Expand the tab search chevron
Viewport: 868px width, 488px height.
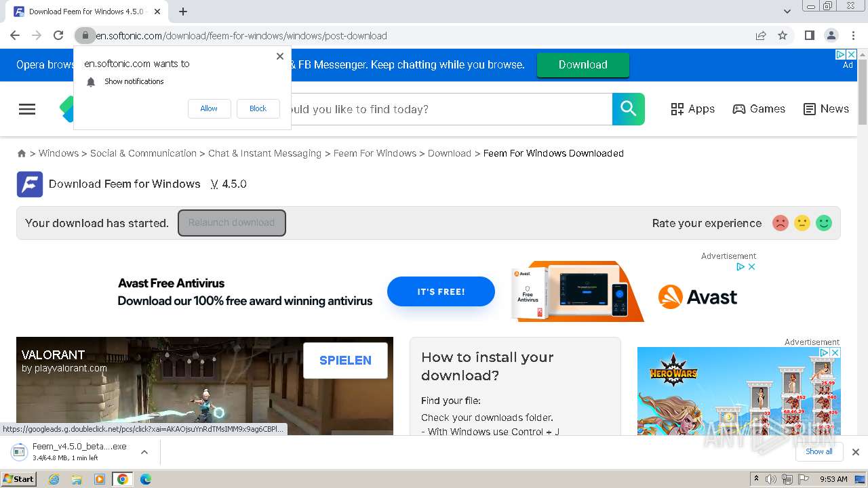point(787,12)
